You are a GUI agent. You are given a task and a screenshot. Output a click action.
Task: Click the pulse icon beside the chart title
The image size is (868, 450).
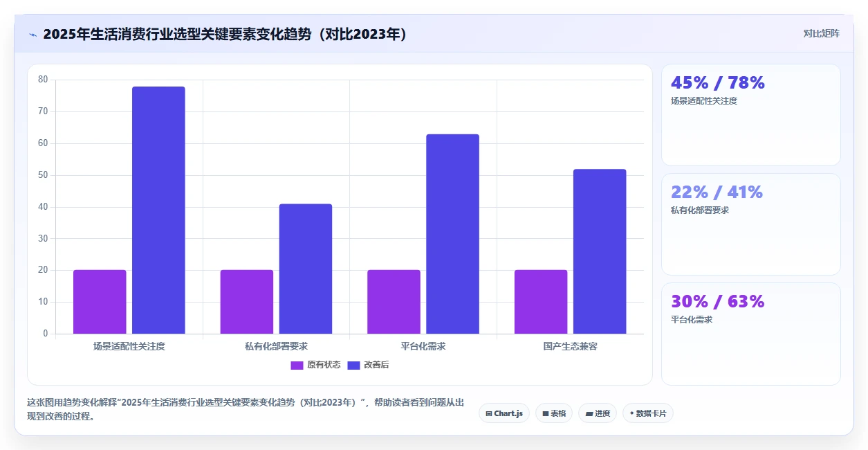click(33, 35)
